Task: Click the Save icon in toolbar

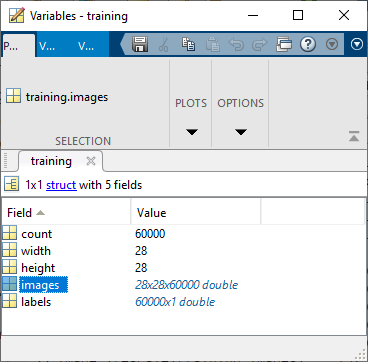Action: point(140,44)
